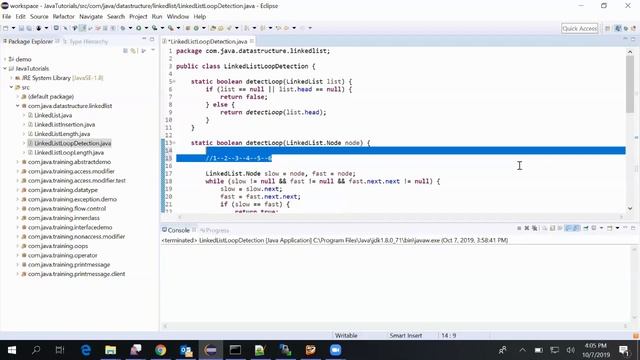This screenshot has width=640, height=360.
Task: Click the Save All toolbar icon
Action: coord(29,28)
